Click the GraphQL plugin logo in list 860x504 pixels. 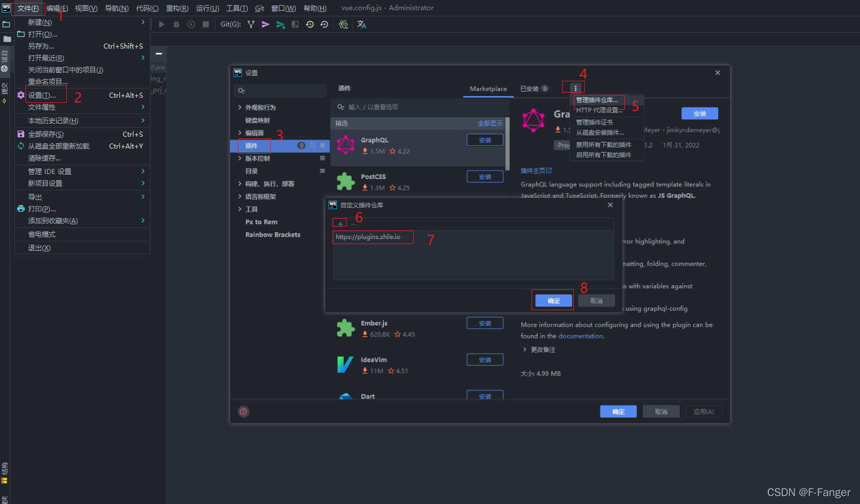345,145
